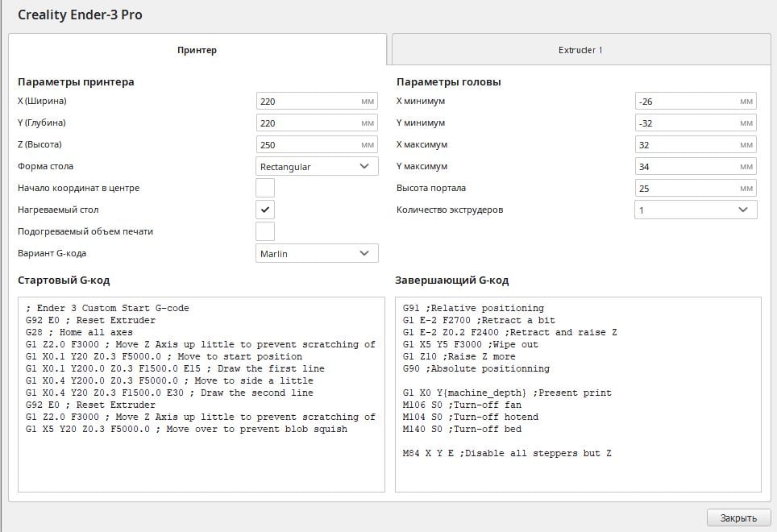Click the 'G1 E-2 F2700 ;Retract a bit' line
Screen dimensions: 777x532
pyautogui.click(x=480, y=320)
